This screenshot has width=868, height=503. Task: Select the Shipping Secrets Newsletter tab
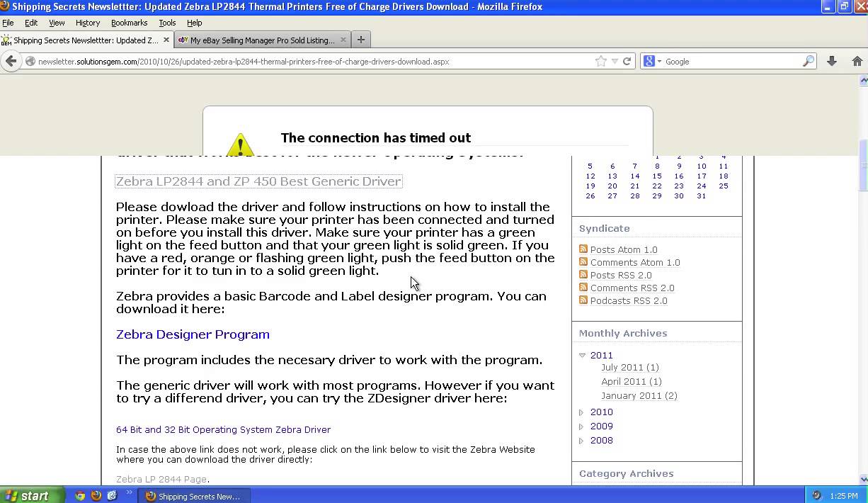click(x=86, y=40)
